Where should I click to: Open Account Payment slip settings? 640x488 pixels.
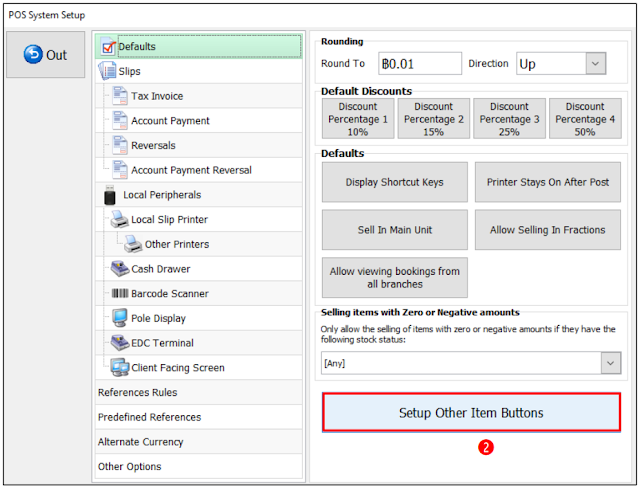pyautogui.click(x=199, y=121)
